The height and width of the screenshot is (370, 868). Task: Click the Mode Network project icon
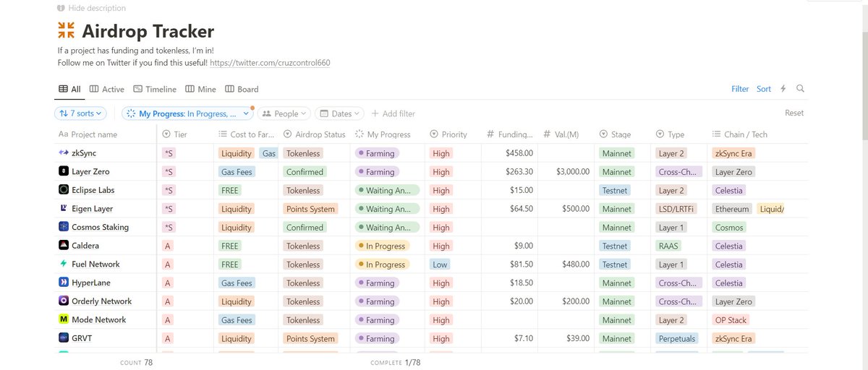(x=64, y=319)
